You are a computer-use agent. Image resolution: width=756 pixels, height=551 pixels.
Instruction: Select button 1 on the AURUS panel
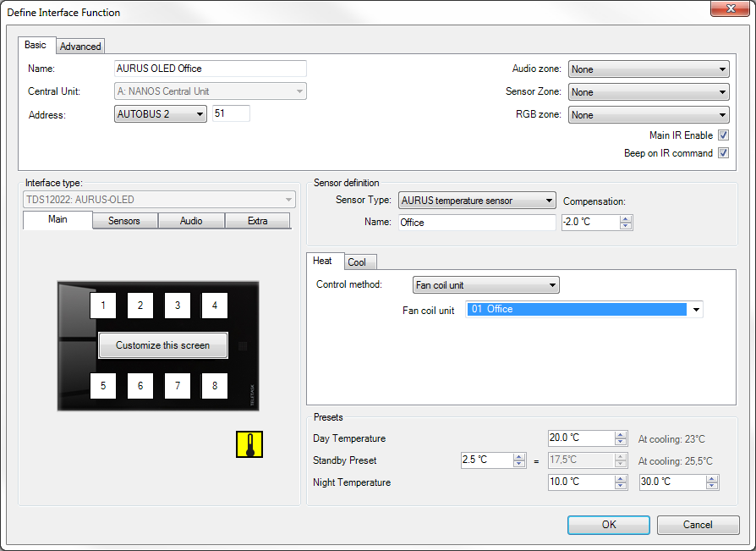(x=103, y=306)
